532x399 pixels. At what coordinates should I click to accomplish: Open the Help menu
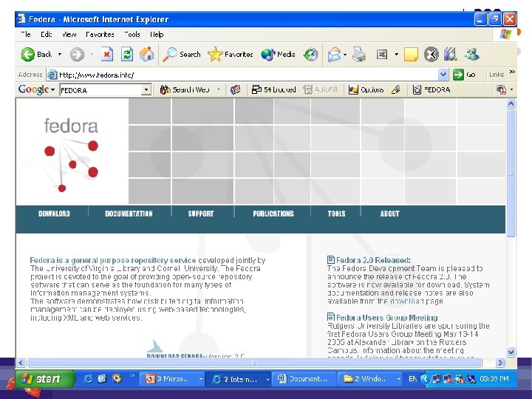point(157,34)
